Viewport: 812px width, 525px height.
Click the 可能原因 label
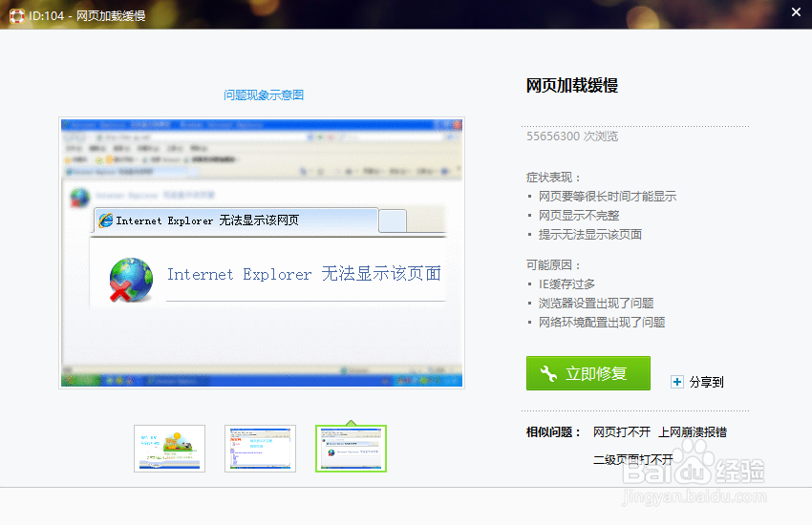552,264
